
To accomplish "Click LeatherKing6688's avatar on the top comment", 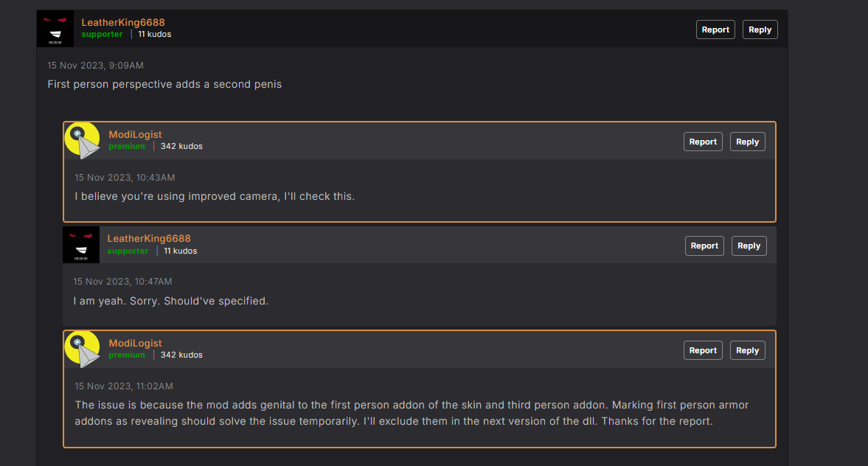I will point(55,28).
